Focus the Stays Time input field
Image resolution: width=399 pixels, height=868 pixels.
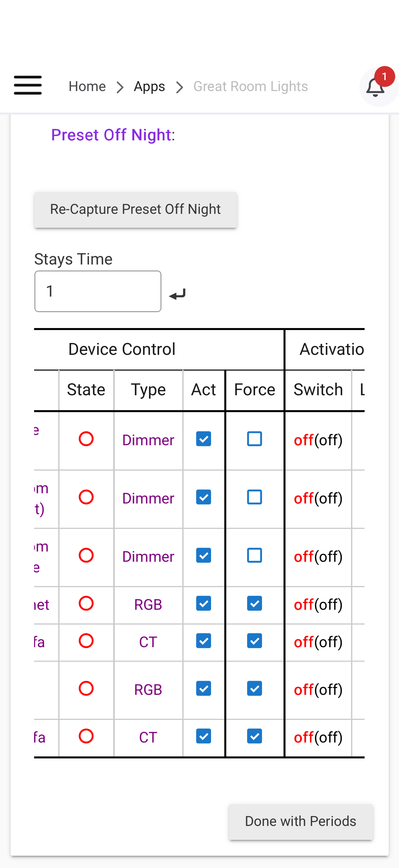[98, 291]
